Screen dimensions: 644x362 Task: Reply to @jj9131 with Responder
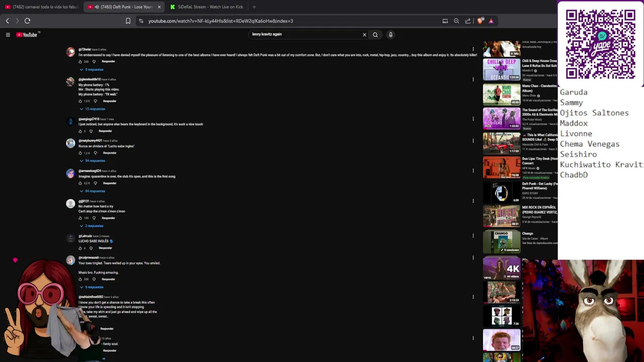(x=108, y=218)
